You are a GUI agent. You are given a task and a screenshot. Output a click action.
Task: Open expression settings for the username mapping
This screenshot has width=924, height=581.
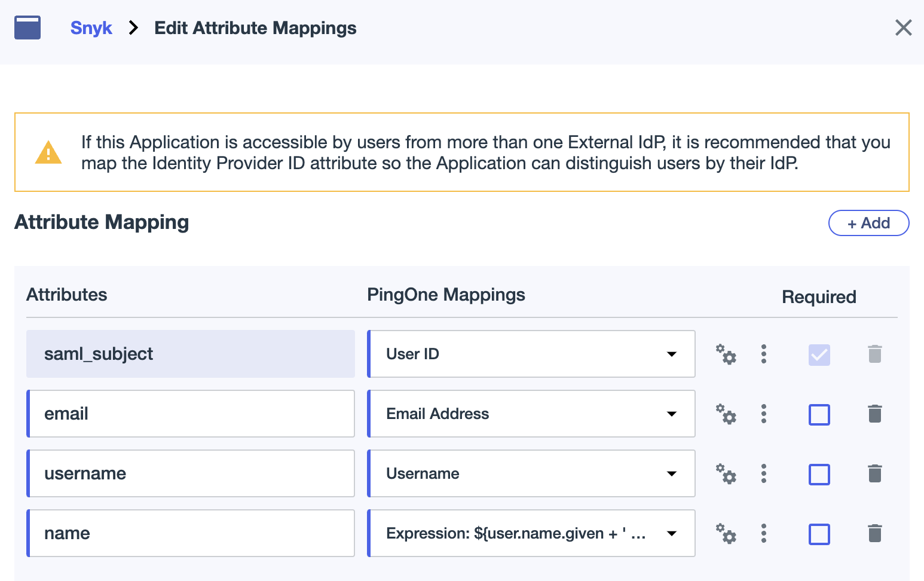coord(726,473)
